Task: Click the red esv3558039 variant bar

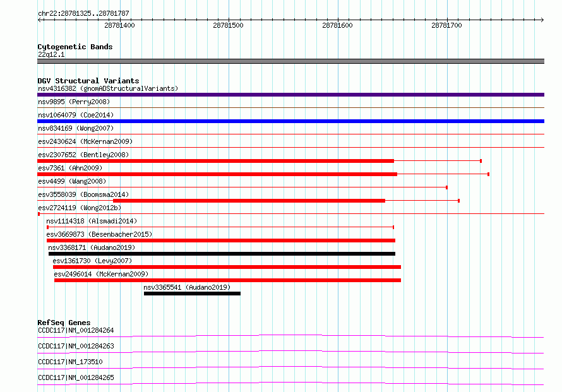Action: tap(249, 201)
